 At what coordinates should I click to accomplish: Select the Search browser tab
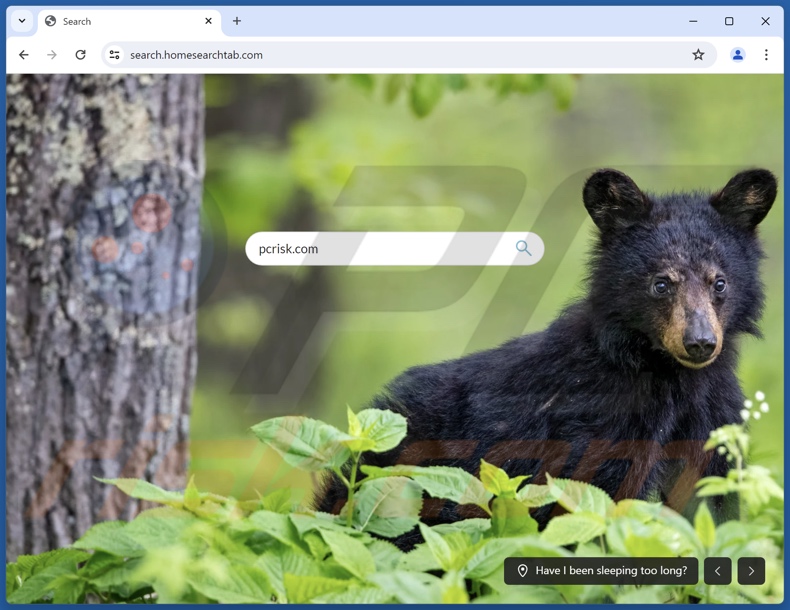click(x=129, y=22)
